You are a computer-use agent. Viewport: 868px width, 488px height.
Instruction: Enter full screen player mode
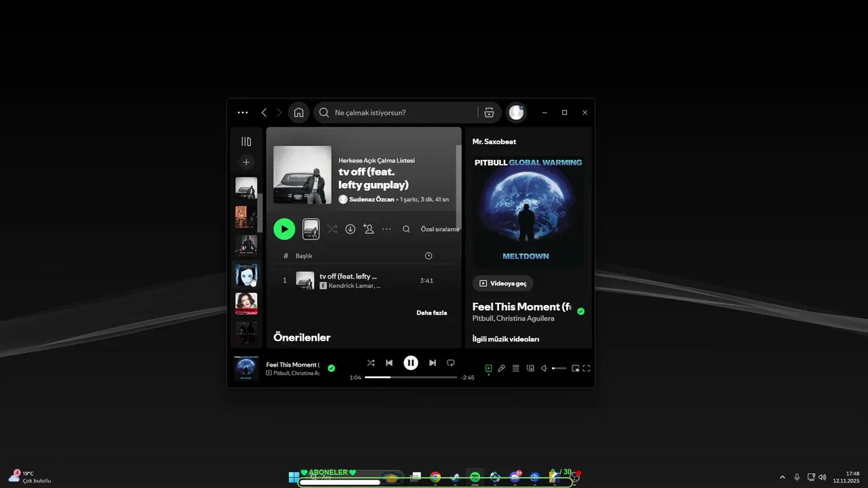click(587, 368)
